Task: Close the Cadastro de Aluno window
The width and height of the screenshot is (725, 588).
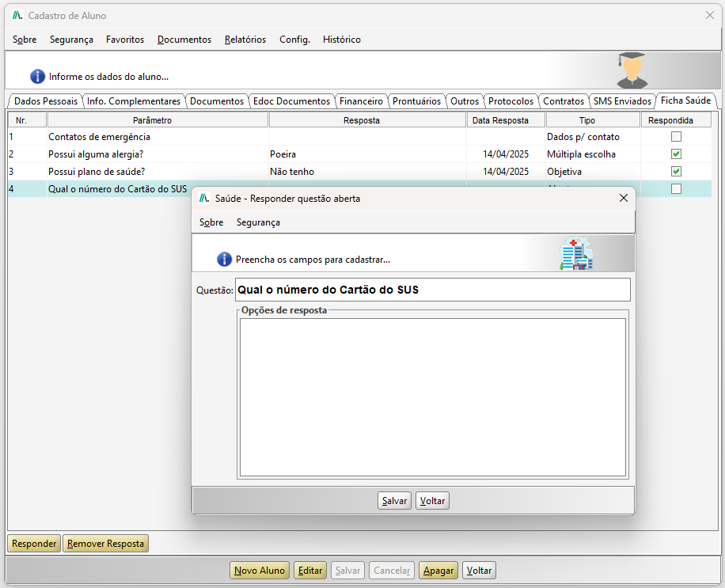Action: 710,15
